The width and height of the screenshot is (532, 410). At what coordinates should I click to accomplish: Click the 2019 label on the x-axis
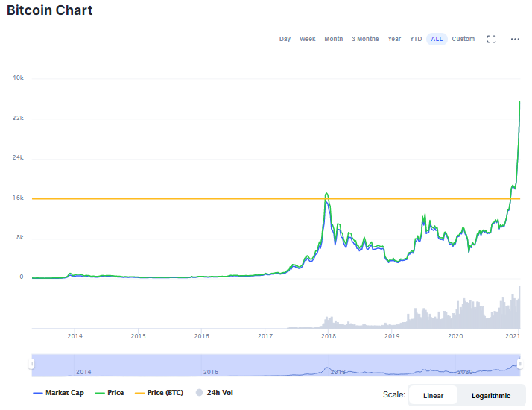click(x=392, y=336)
